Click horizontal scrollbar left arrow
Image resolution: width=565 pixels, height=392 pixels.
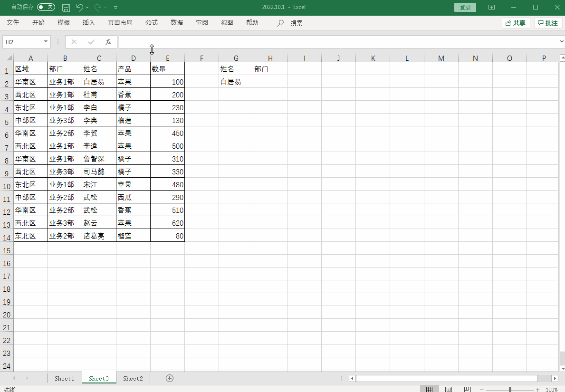click(353, 378)
